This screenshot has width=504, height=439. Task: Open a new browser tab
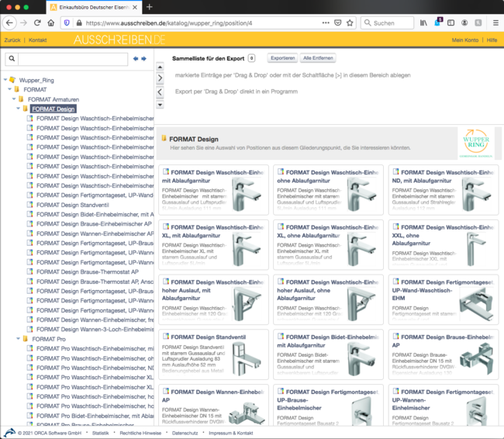[x=150, y=7]
